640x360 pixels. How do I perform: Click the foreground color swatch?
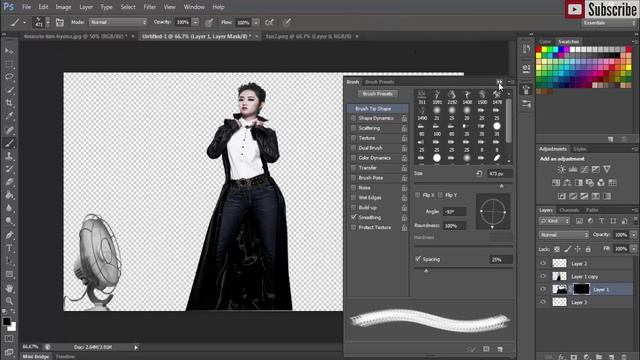7,322
